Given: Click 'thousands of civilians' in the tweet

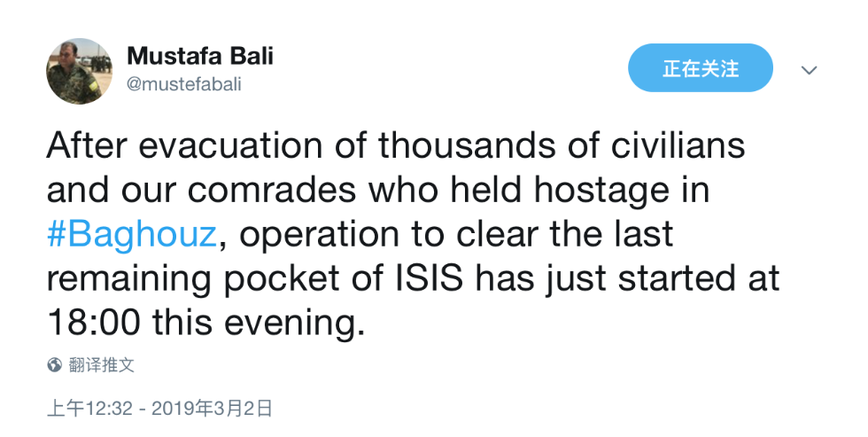Looking at the screenshot, I should (x=562, y=145).
